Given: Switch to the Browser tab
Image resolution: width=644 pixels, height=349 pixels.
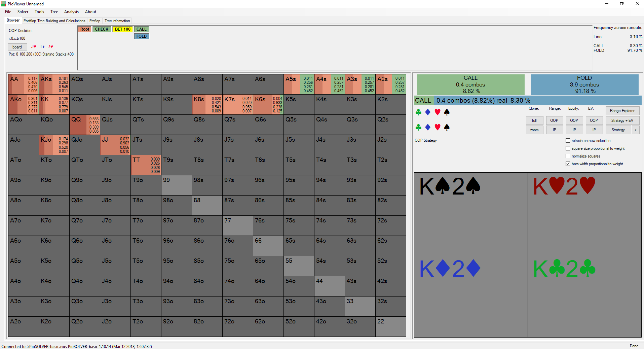Looking at the screenshot, I should (13, 20).
